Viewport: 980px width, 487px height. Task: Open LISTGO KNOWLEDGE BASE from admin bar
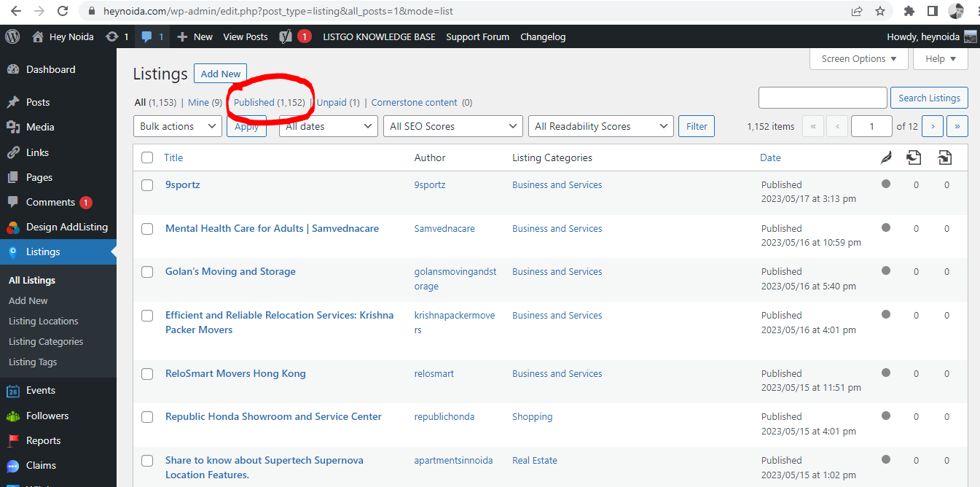pos(379,36)
